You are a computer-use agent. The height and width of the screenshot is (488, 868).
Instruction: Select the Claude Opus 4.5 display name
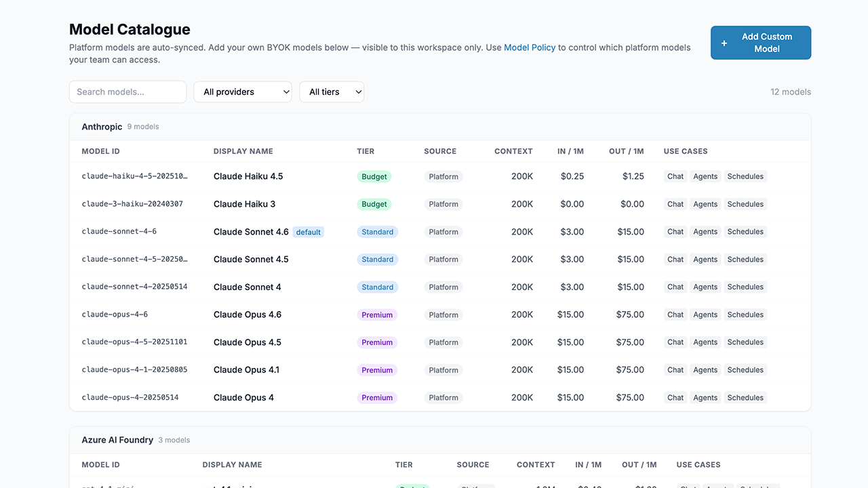point(248,342)
